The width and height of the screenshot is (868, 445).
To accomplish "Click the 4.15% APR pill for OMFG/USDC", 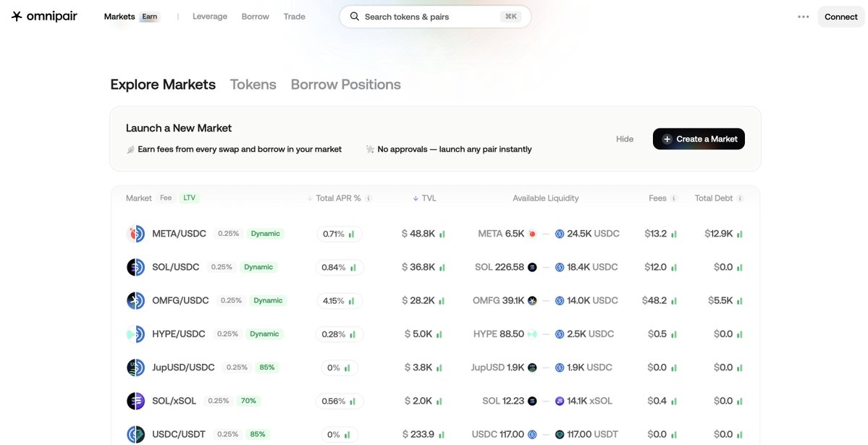I will (x=339, y=300).
